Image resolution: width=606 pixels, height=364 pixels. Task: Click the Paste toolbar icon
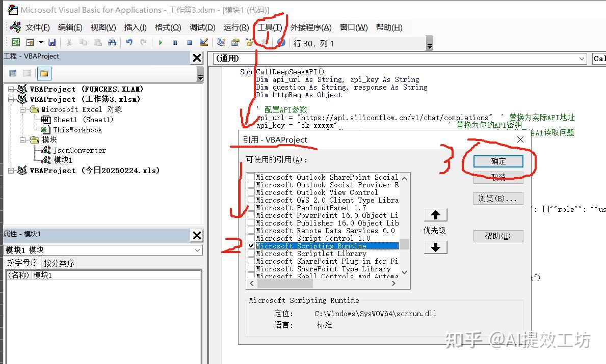pyautogui.click(x=98, y=42)
